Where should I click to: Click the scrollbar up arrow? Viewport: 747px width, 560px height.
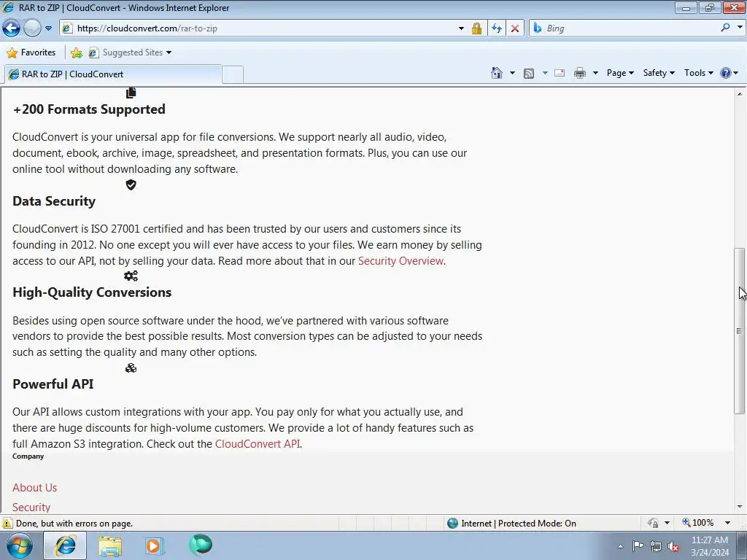(x=740, y=94)
